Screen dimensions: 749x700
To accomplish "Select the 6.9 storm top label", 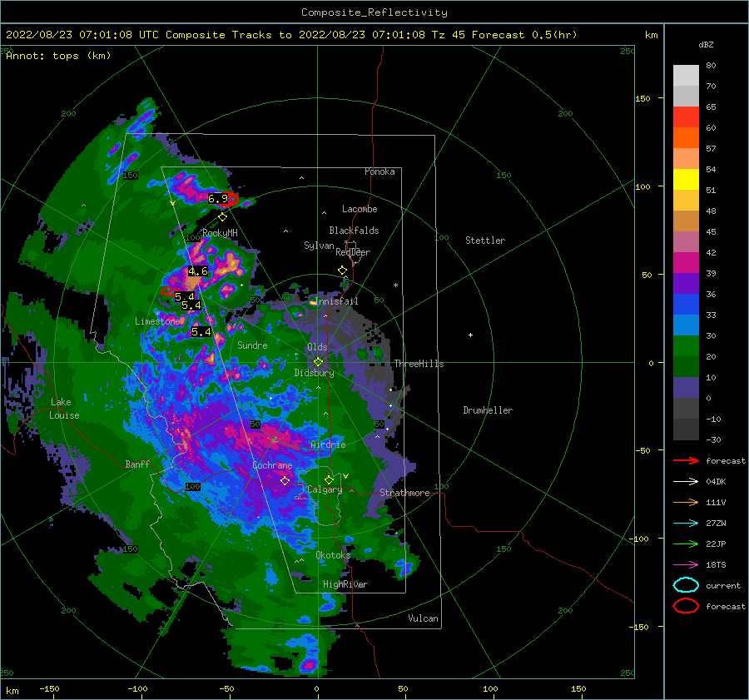I will coord(218,198).
